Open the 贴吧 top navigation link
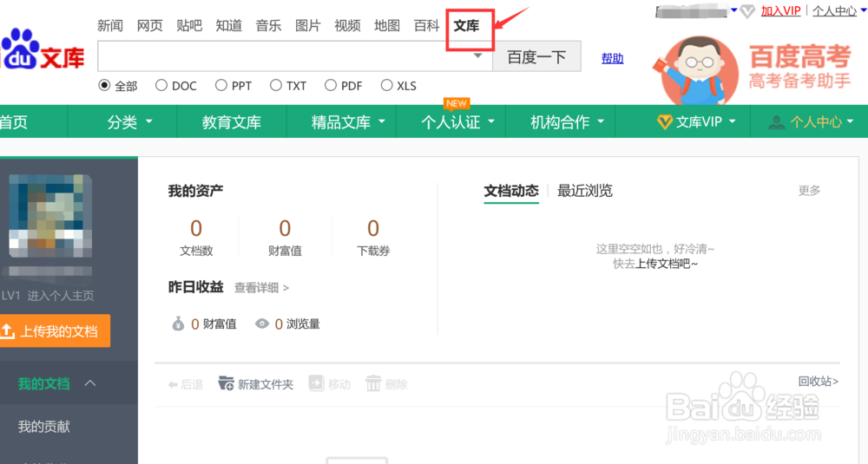The width and height of the screenshot is (868, 464). click(x=188, y=25)
